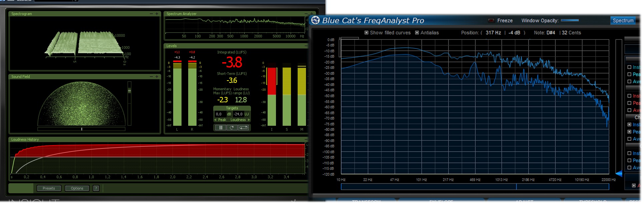
Task: Click the left arrow beside Peak target
Action: point(215,120)
